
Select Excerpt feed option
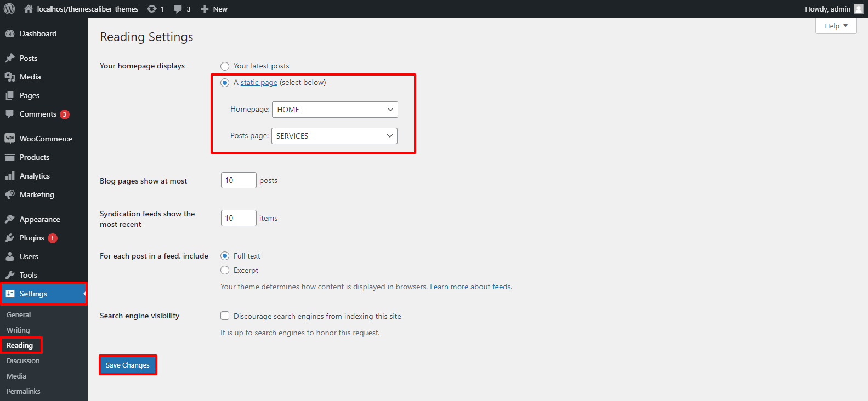tap(225, 270)
